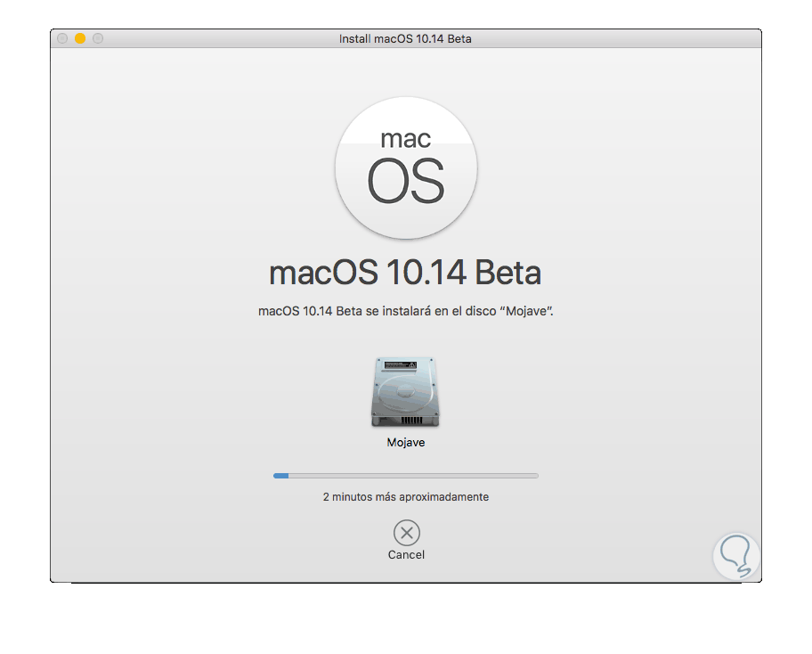Click the title "Install macOS 10.14 Beta"
Screen dimensions: 812x654
405,39
